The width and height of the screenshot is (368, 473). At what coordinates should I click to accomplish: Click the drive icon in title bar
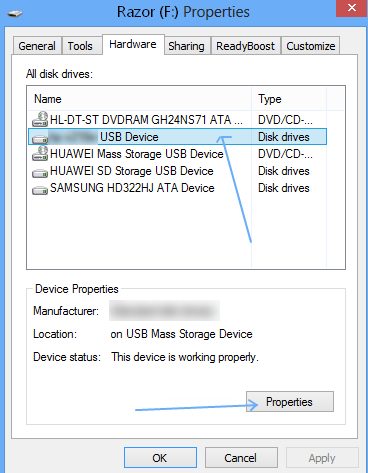pos(15,14)
